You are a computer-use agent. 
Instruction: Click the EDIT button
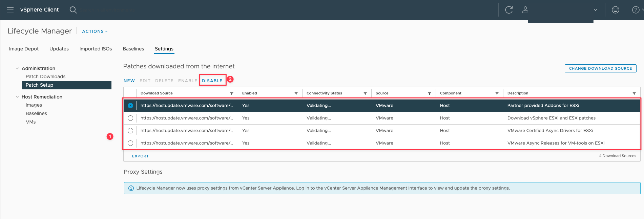pos(145,81)
